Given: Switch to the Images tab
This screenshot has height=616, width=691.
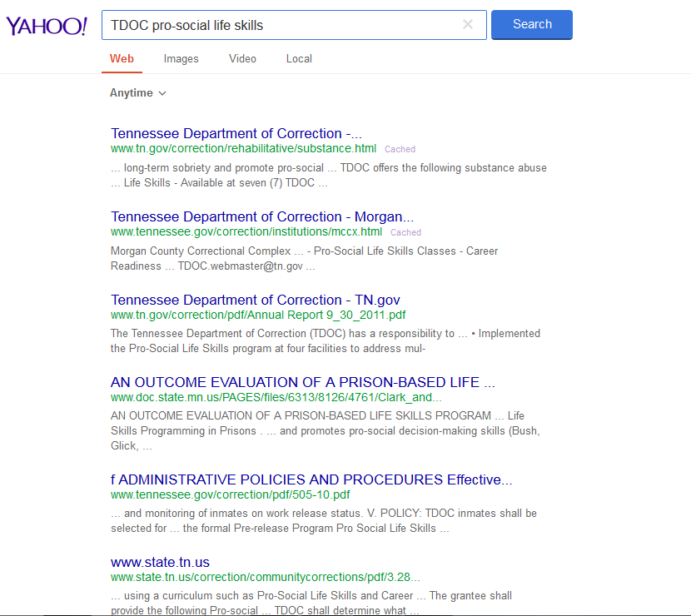Looking at the screenshot, I should [181, 59].
